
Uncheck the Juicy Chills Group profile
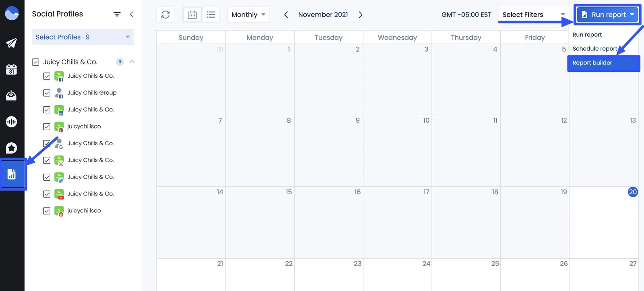tap(47, 93)
